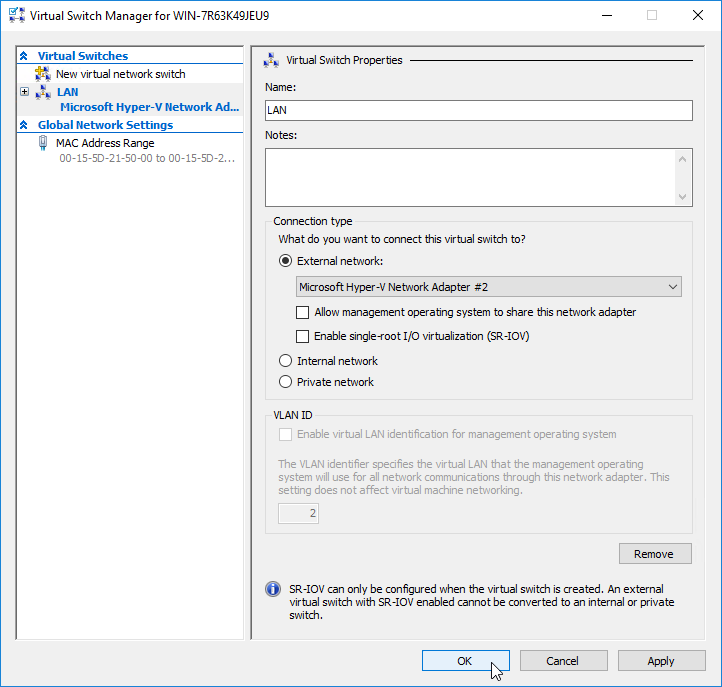This screenshot has width=722, height=687.
Task: Select the External network radio button
Action: [x=286, y=261]
